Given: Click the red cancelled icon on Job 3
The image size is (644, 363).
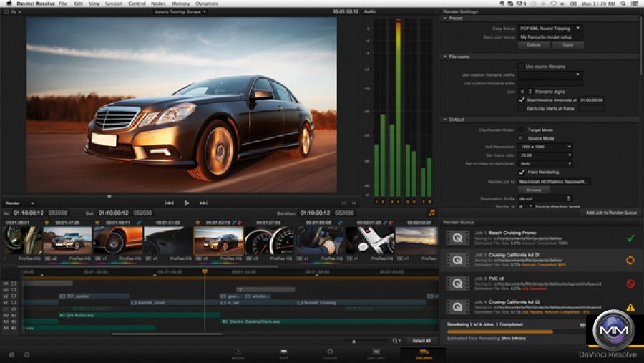Looking at the screenshot, I should coord(630,284).
